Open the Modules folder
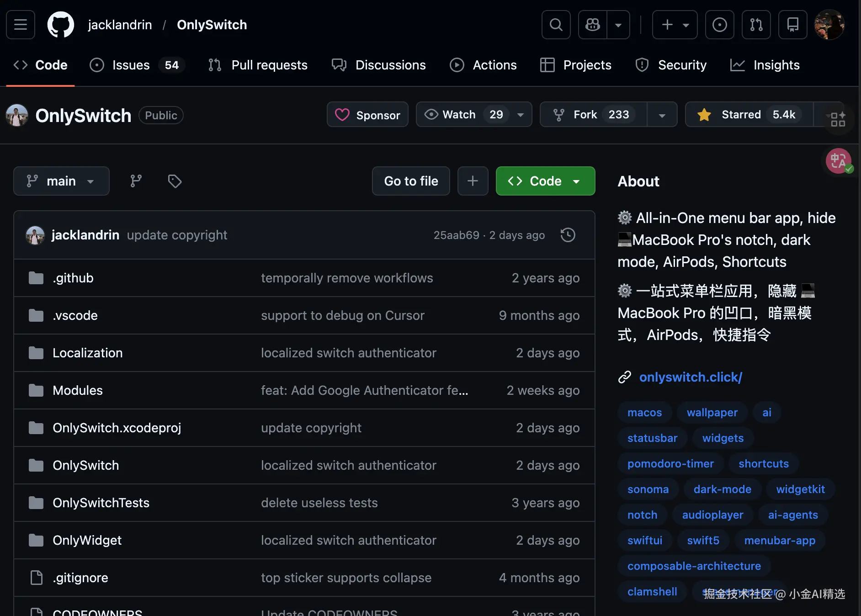Viewport: 861px width, 616px height. pyautogui.click(x=78, y=390)
